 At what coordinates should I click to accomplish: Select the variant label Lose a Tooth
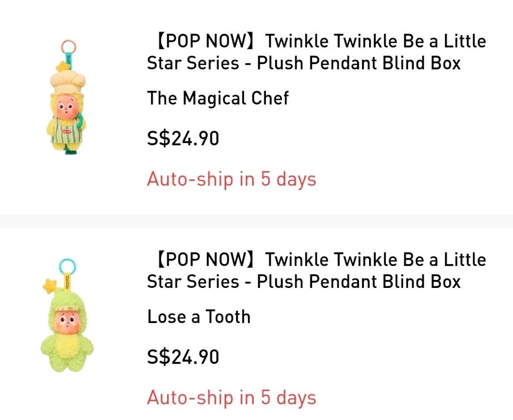(199, 316)
